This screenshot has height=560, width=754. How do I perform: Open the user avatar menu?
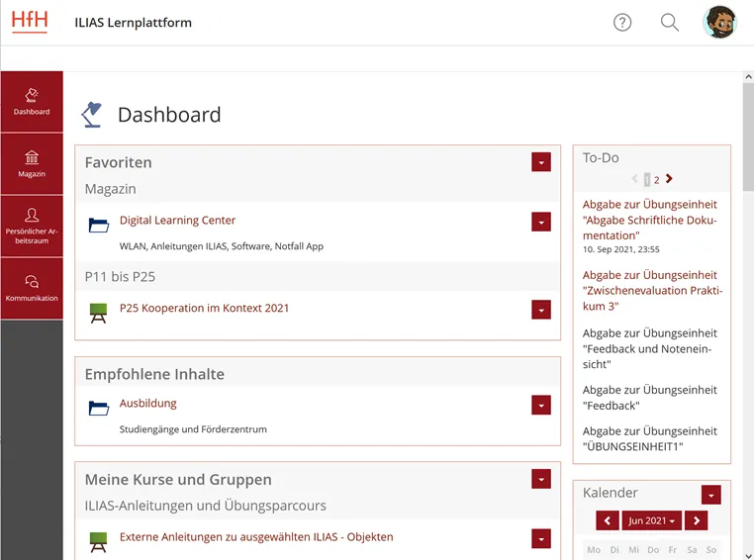point(719,22)
